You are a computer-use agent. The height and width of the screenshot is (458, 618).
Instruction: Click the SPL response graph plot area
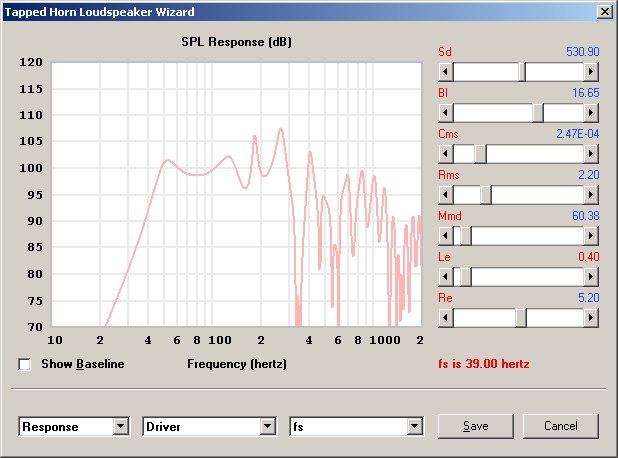pyautogui.click(x=236, y=194)
